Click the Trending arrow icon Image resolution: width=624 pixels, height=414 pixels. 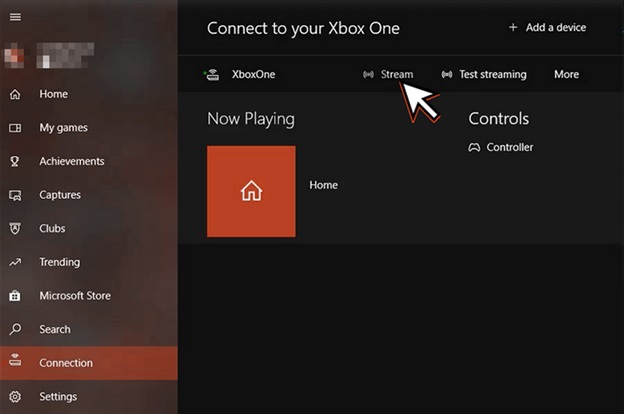15,262
